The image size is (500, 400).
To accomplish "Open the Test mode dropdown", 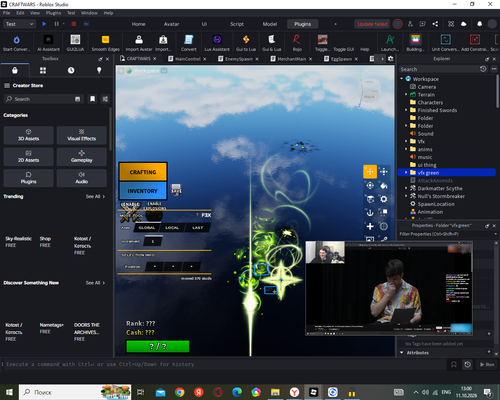I will 19,24.
